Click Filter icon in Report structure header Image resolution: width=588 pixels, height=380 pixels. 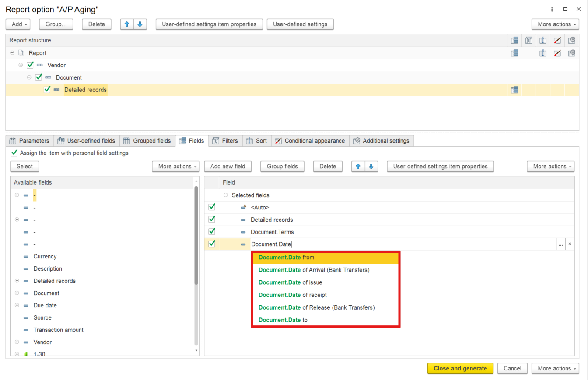[x=528, y=40]
